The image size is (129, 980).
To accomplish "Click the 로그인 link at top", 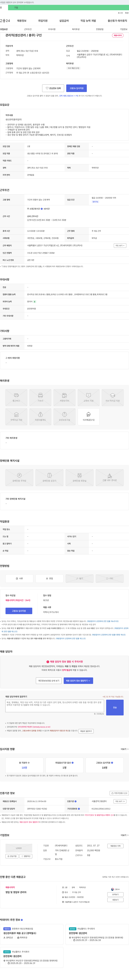I will [120, 13].
